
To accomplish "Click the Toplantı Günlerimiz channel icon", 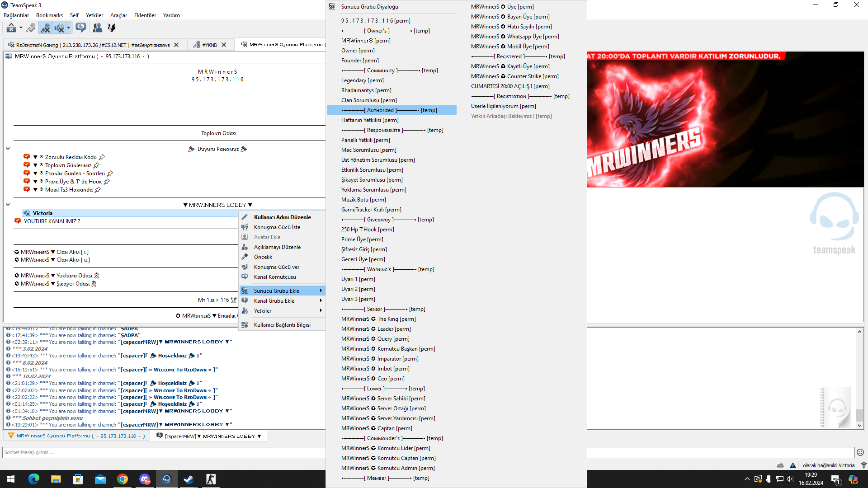I will tap(27, 165).
